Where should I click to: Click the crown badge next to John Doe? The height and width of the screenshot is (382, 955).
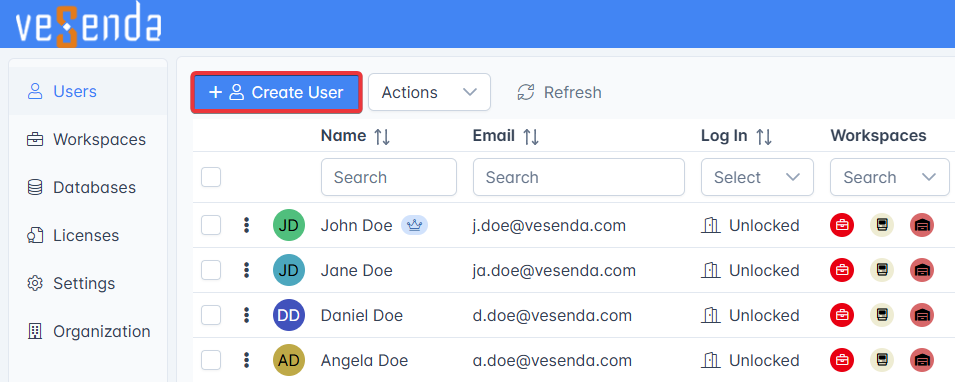pyautogui.click(x=414, y=225)
